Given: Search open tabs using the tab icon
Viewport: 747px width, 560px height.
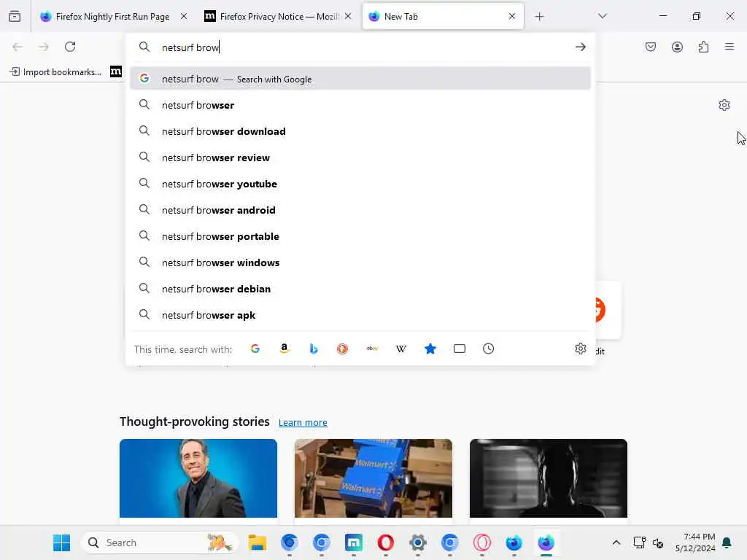Looking at the screenshot, I should (x=460, y=349).
